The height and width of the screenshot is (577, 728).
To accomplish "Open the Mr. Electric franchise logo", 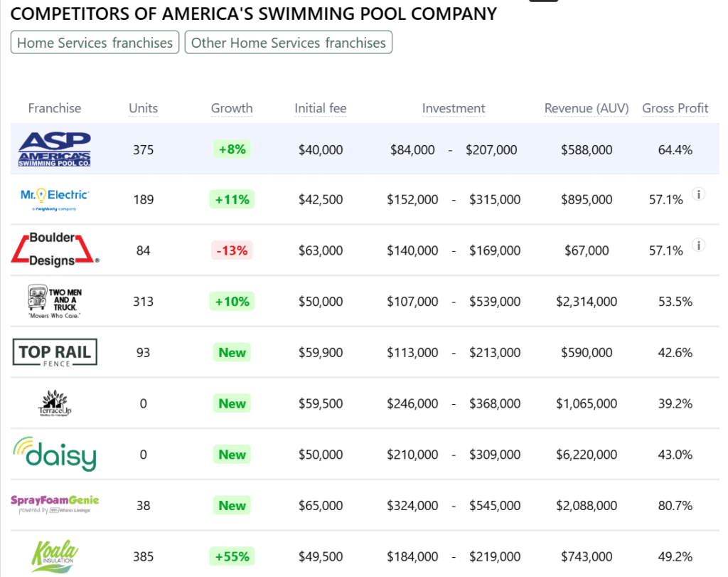I will 54,199.
